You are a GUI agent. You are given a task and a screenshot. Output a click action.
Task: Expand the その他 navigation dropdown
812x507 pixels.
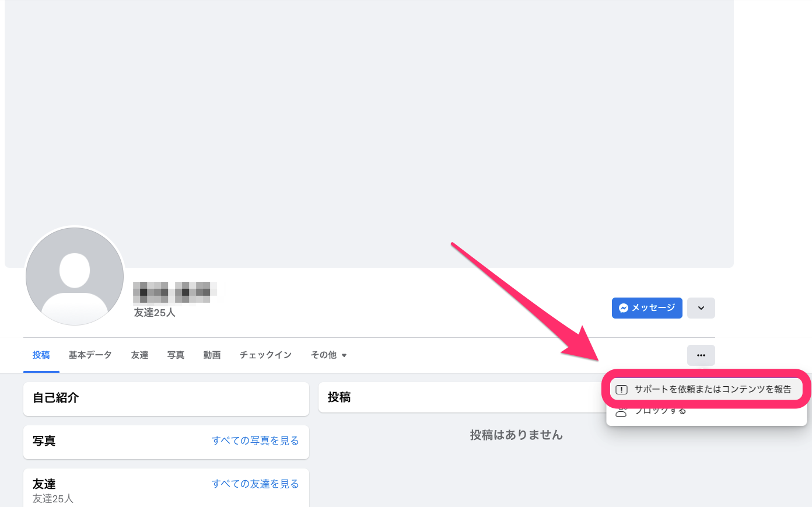pos(328,355)
